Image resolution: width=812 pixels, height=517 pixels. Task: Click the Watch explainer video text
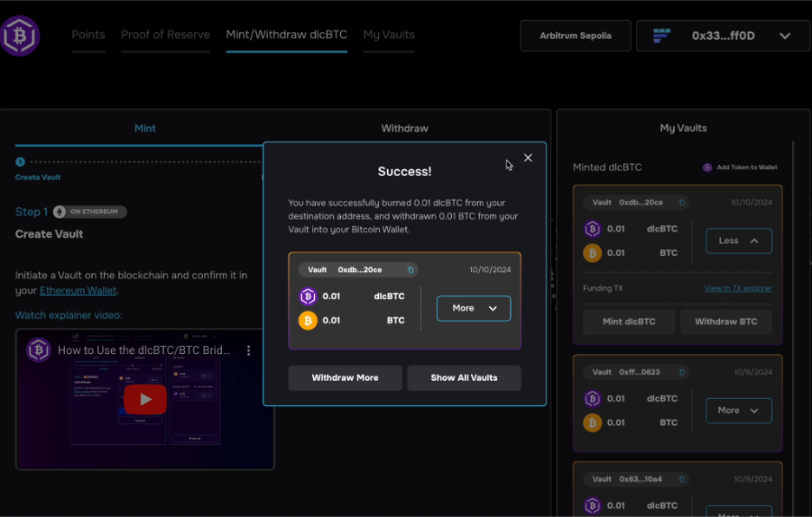click(x=69, y=316)
